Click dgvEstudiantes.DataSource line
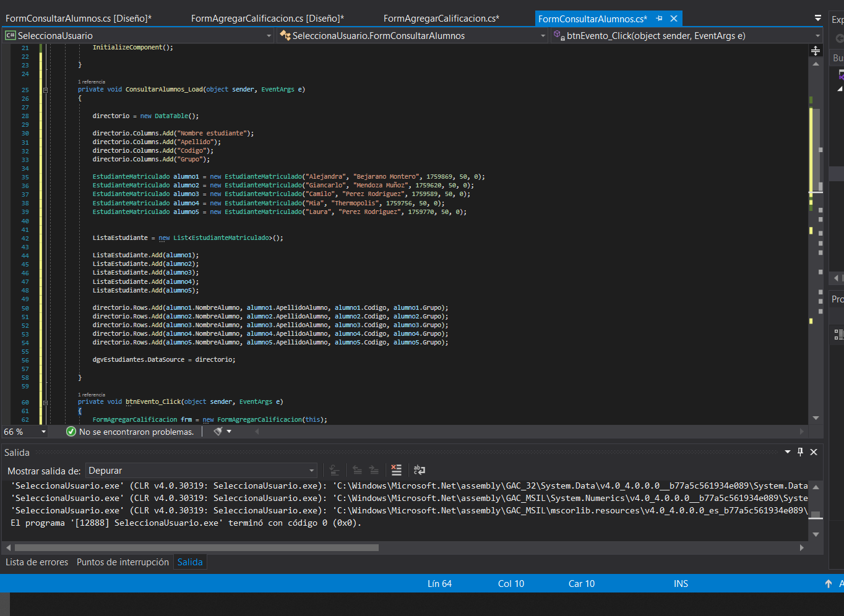 [x=164, y=360]
